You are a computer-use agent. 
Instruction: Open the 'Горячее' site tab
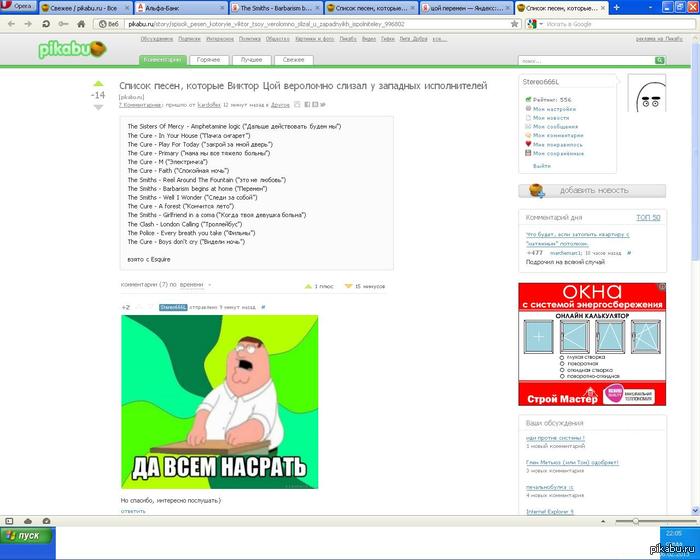208,60
